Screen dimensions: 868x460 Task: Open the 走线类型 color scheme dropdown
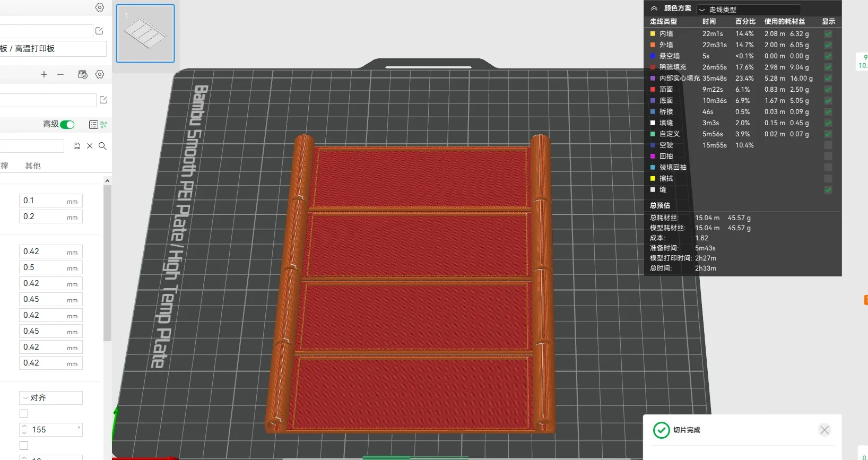[748, 10]
